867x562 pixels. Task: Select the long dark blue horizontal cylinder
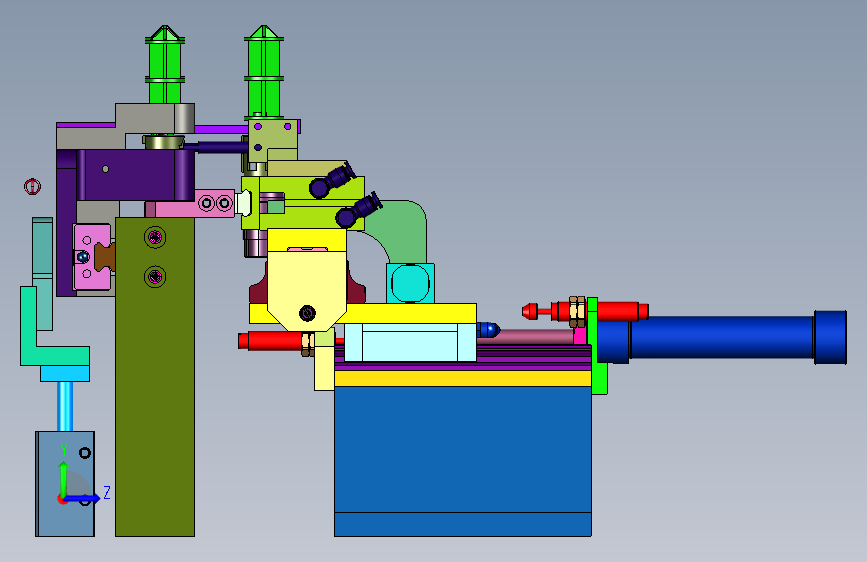(722, 337)
